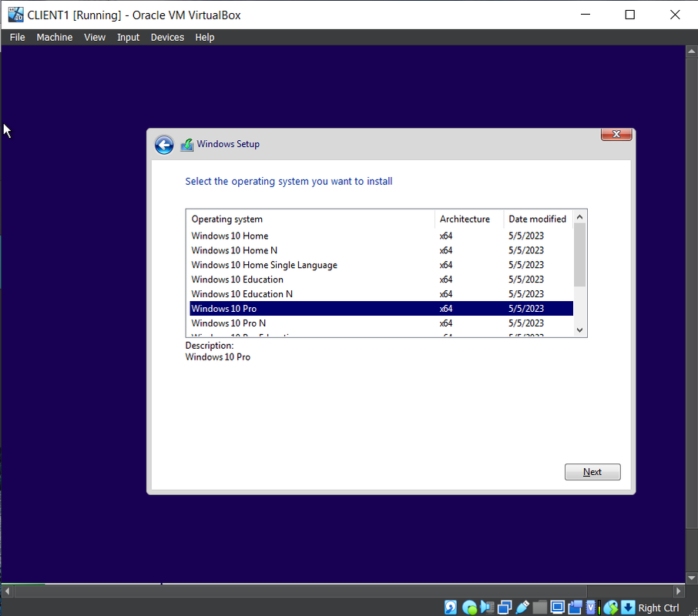Image resolution: width=698 pixels, height=616 pixels.
Task: Open the Machine menu
Action: tap(54, 38)
